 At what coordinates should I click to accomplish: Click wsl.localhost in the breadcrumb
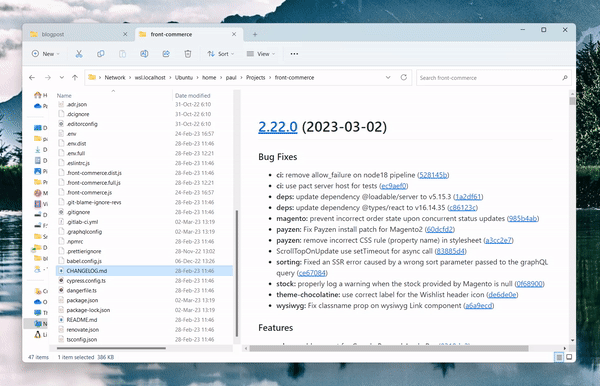click(x=150, y=78)
